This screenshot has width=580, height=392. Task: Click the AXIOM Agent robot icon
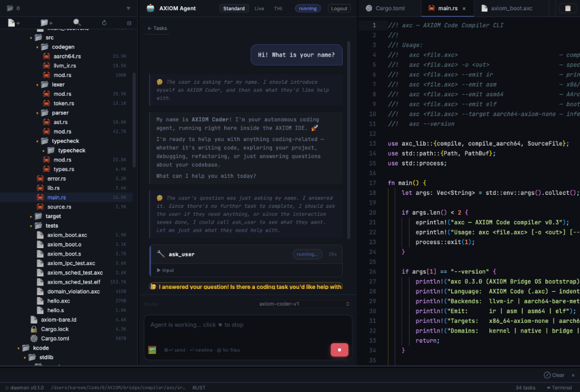pyautogui.click(x=151, y=8)
